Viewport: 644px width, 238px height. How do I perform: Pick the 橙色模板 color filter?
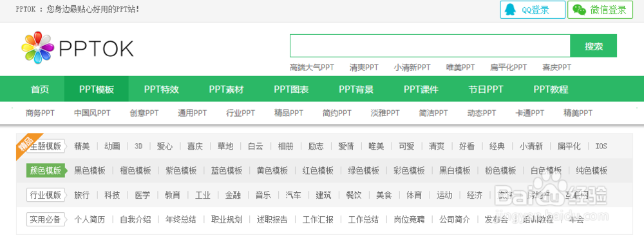pyautogui.click(x=135, y=170)
